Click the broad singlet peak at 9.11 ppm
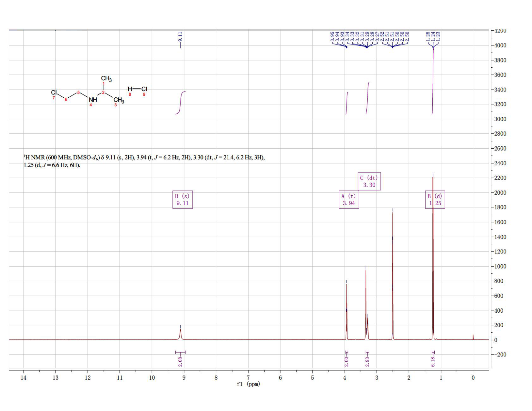Image resolution: width=532 pixels, height=411 pixels. [x=181, y=334]
